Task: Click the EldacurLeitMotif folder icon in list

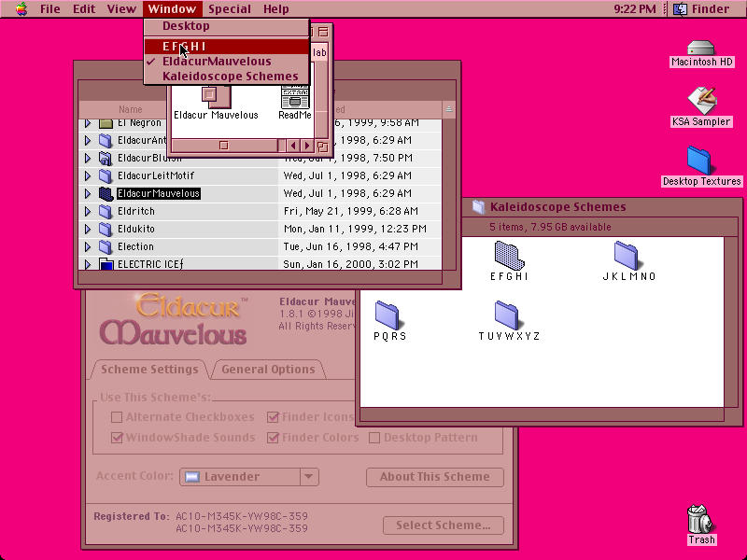Action: 106,175
